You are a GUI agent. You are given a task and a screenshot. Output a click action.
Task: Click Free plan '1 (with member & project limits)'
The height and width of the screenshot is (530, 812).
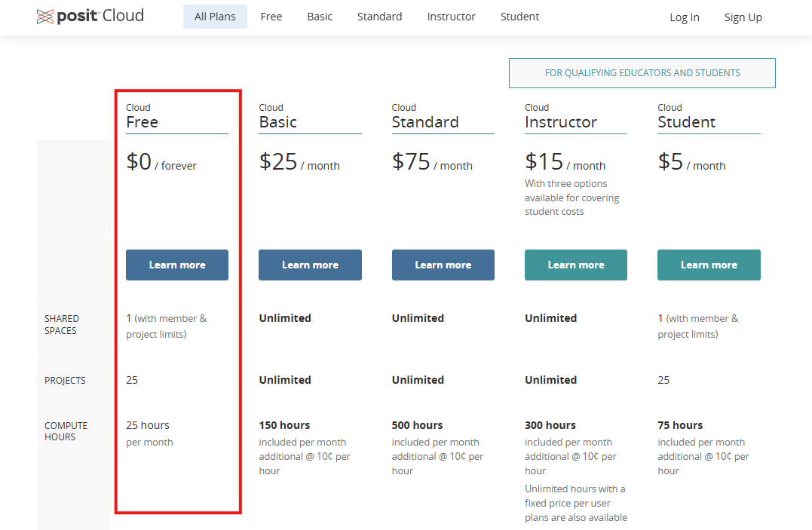[x=166, y=326]
